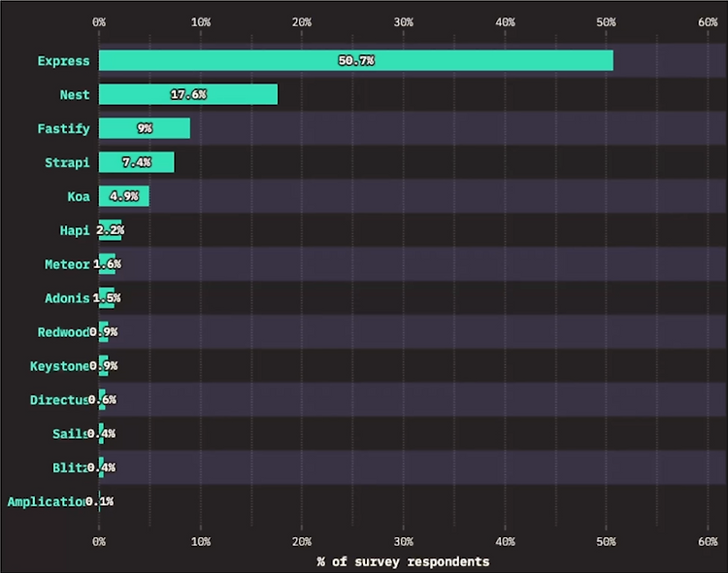Click the Redwood label

coord(63,332)
